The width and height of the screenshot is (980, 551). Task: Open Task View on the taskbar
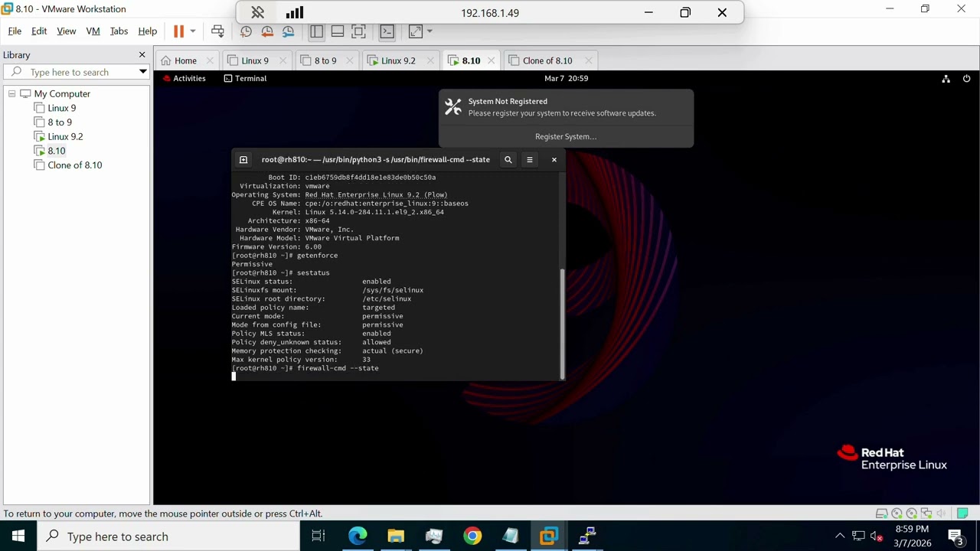point(318,536)
